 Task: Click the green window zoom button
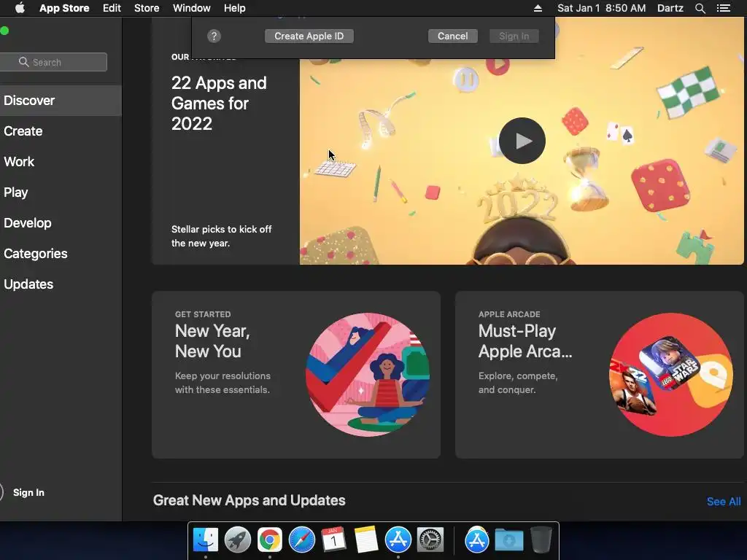(5, 31)
